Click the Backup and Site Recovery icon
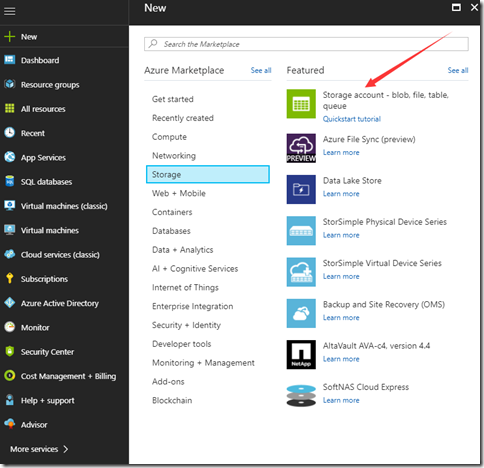Screen dimensions: 484x468 tap(301, 313)
